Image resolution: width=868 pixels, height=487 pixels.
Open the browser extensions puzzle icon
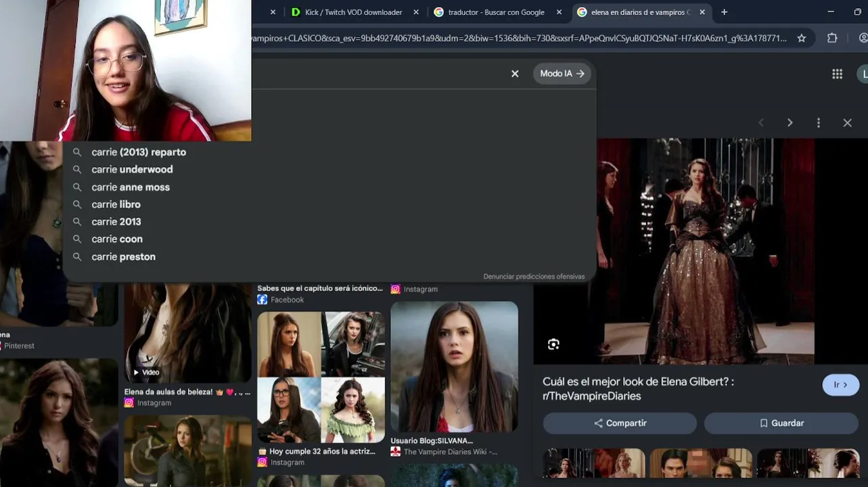(832, 39)
